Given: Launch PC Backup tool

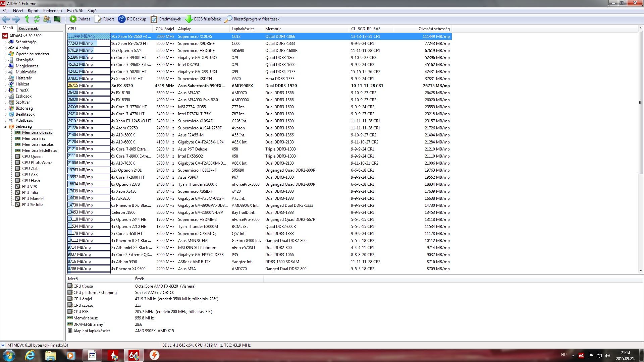Looking at the screenshot, I should click(x=132, y=19).
